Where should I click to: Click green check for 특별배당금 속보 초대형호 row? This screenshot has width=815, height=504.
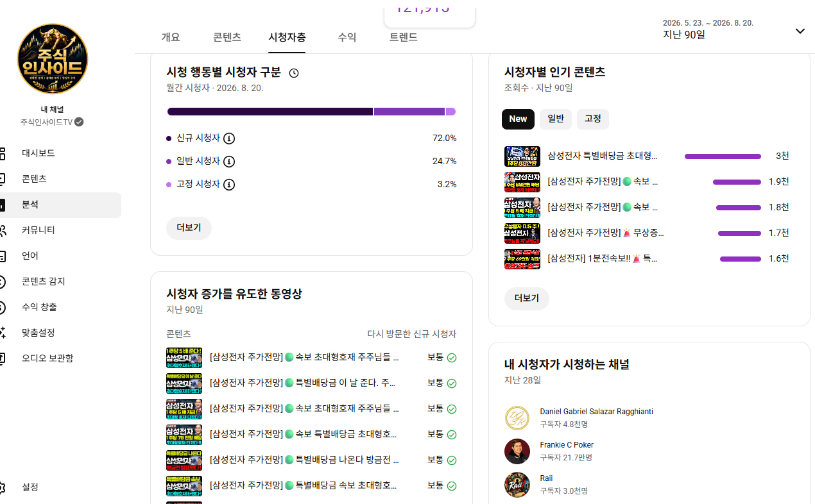(x=452, y=486)
